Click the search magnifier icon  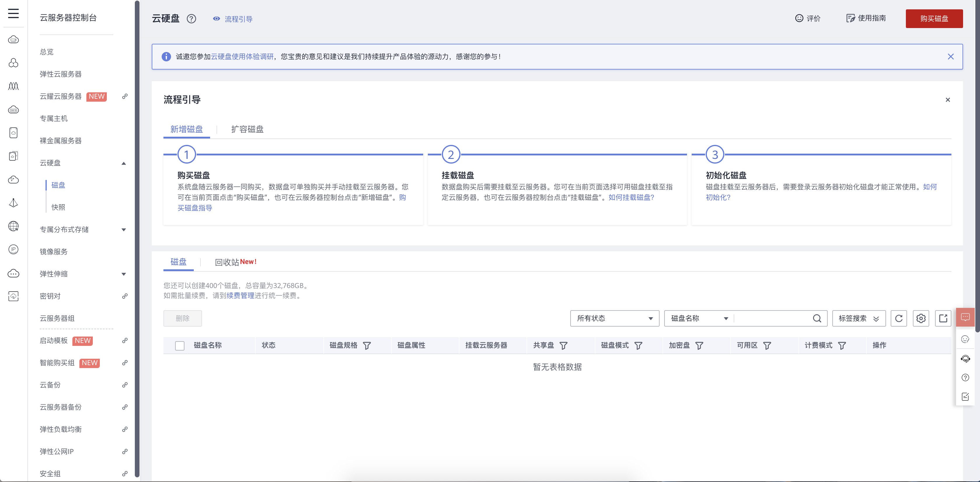817,318
